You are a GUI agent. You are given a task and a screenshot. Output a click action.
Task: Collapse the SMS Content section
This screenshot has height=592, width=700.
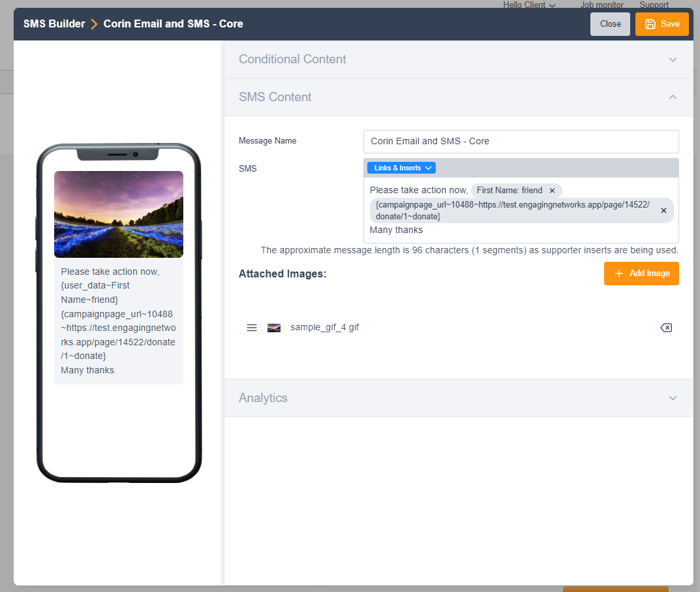(x=673, y=97)
